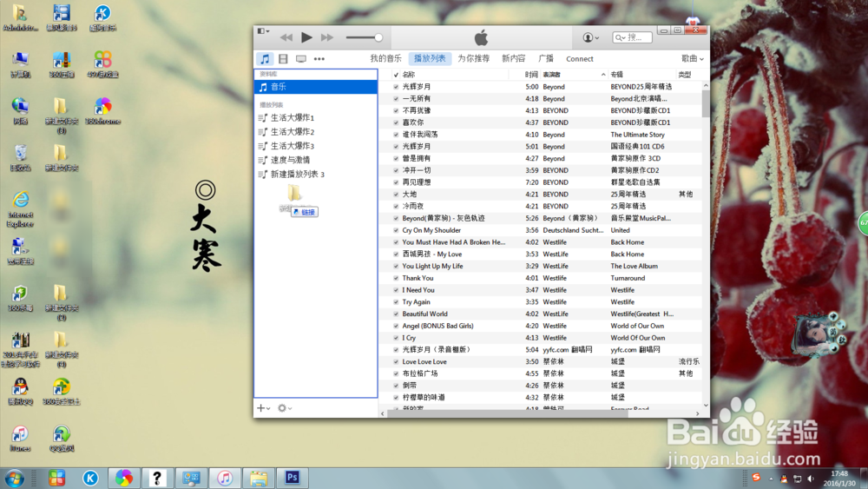Open the Recycle Bin desktop icon
This screenshot has width=868, height=489.
(x=21, y=158)
